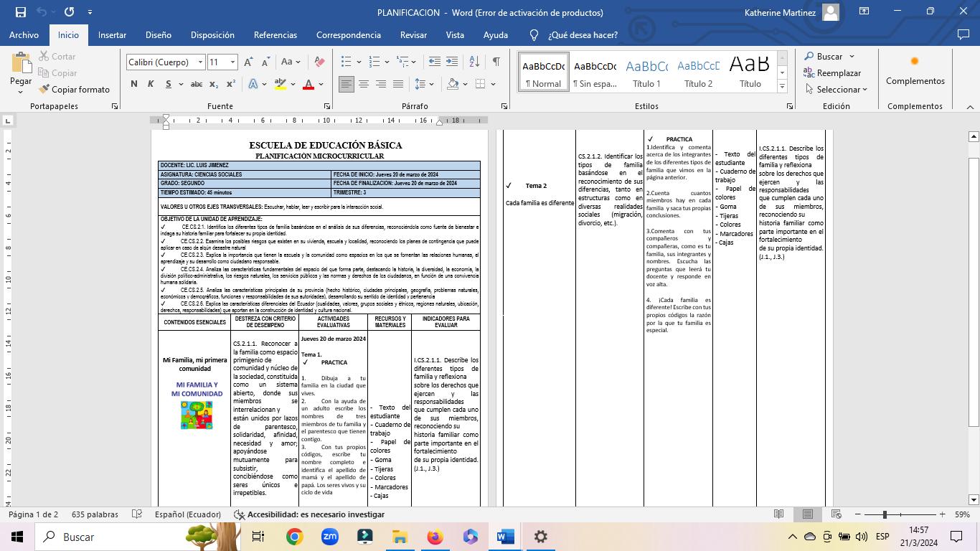Switch to the Revisar tab

pos(413,34)
